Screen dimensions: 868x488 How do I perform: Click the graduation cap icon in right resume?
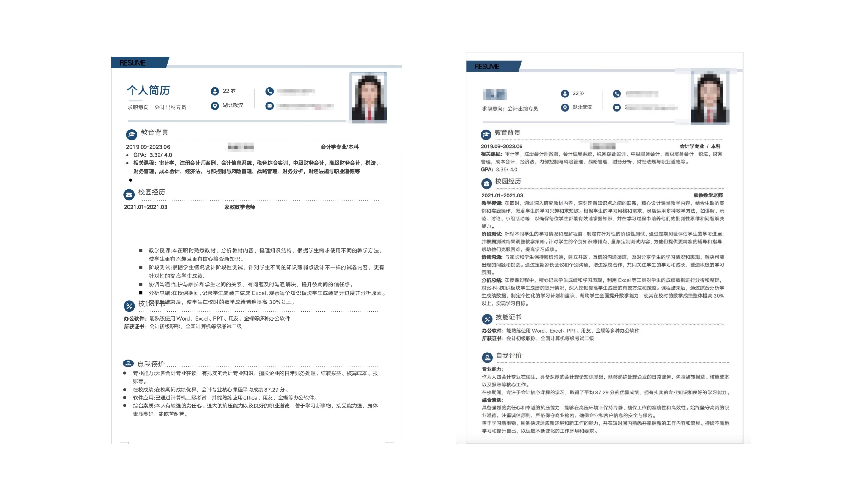486,135
